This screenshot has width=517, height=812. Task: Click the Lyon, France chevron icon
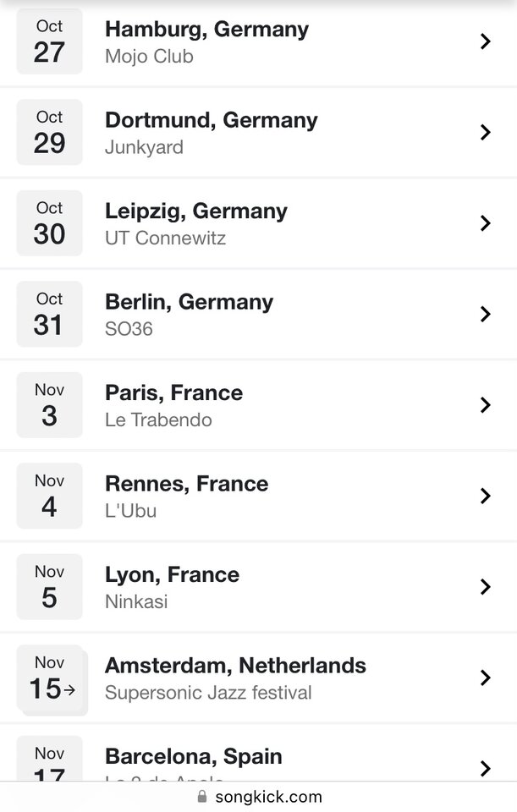click(485, 587)
